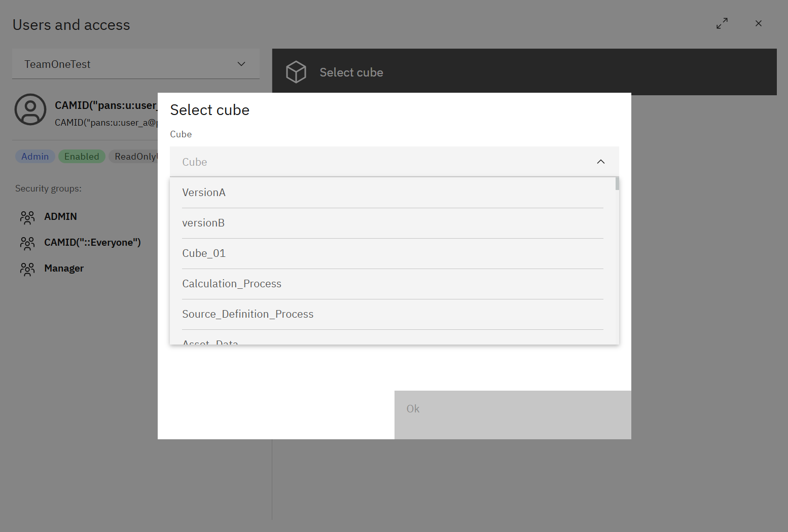The width and height of the screenshot is (788, 532).
Task: Choose Cube_01 in the dropdown list
Action: [204, 253]
